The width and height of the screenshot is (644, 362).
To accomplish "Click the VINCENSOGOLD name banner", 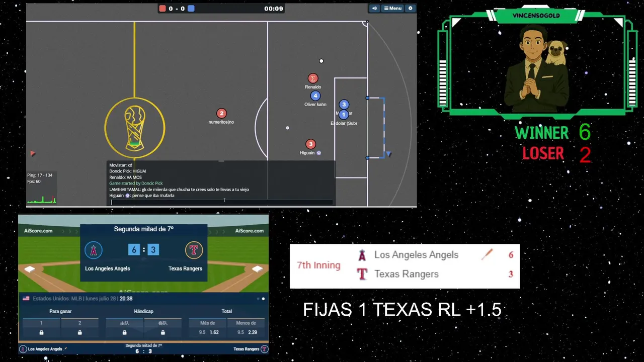I will click(536, 16).
